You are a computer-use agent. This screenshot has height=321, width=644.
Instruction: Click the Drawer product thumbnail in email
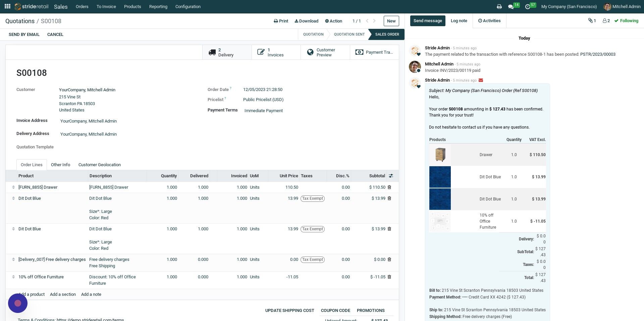pos(440,155)
